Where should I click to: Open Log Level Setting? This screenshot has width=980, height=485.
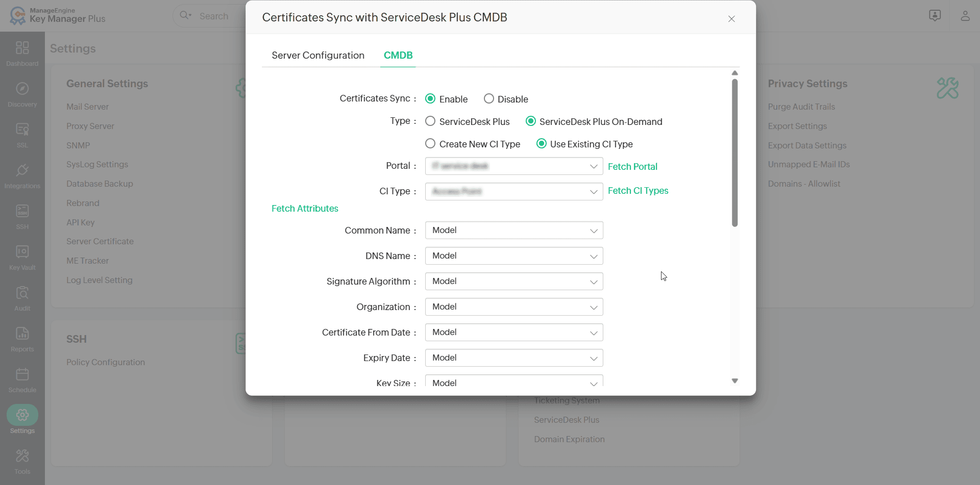(x=99, y=280)
